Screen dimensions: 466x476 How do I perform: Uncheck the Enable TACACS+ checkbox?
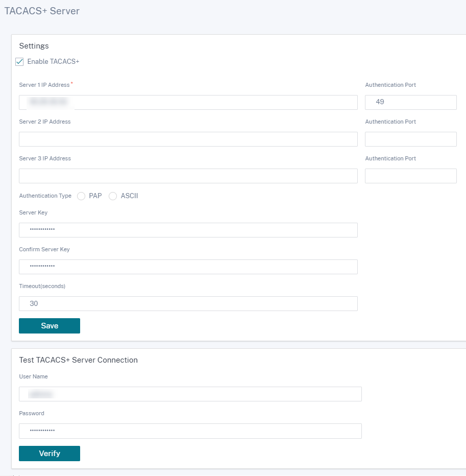coord(19,62)
